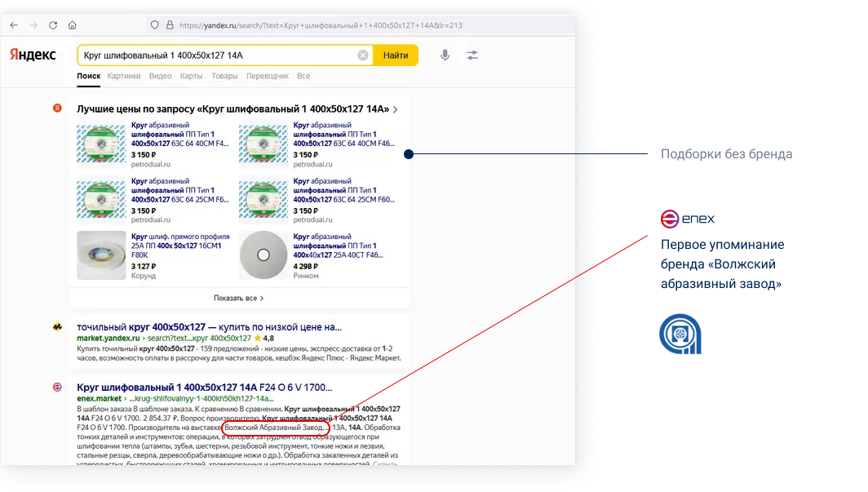Click the yellow Найти button
868x492 pixels.
(x=395, y=55)
